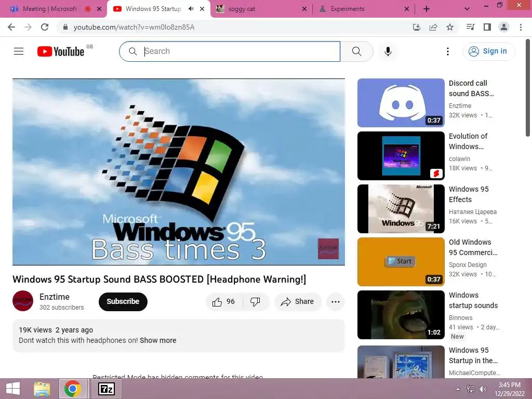Go back in browser history
This screenshot has height=399, width=532.
(x=11, y=27)
